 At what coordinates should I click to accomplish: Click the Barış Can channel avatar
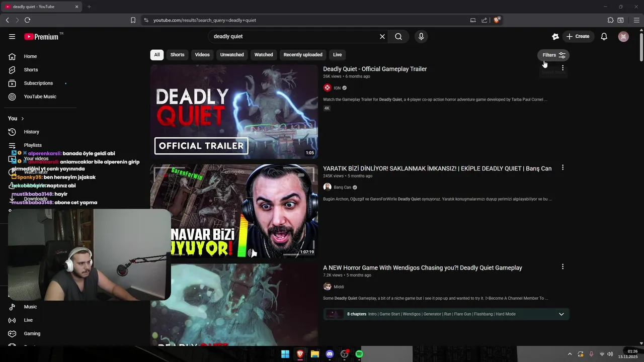(x=327, y=187)
